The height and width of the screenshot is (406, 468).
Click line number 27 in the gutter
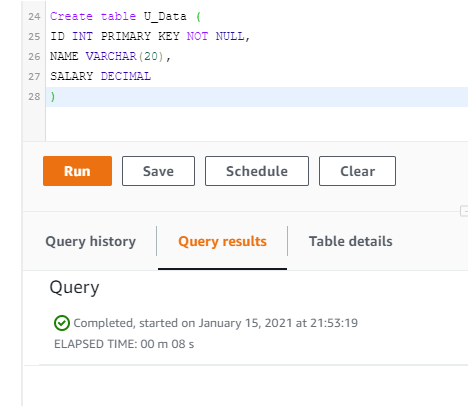(34, 77)
